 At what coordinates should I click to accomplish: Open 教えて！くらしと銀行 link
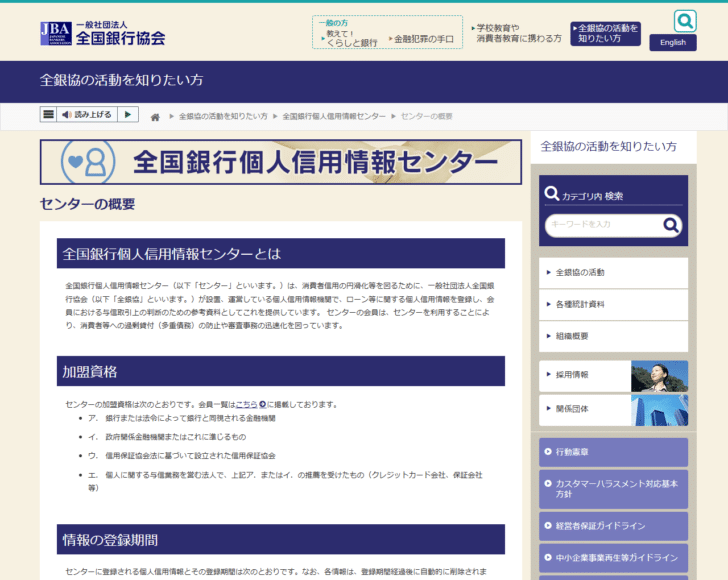point(351,38)
